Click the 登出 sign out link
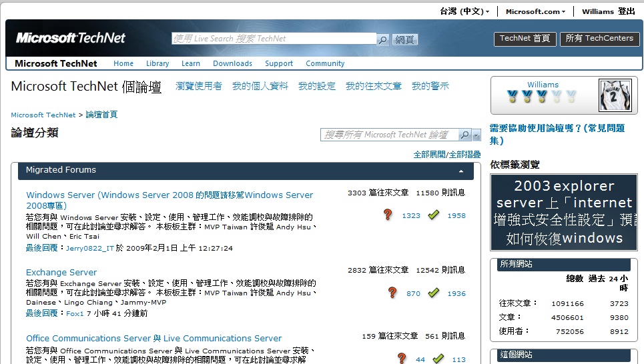 point(627,11)
